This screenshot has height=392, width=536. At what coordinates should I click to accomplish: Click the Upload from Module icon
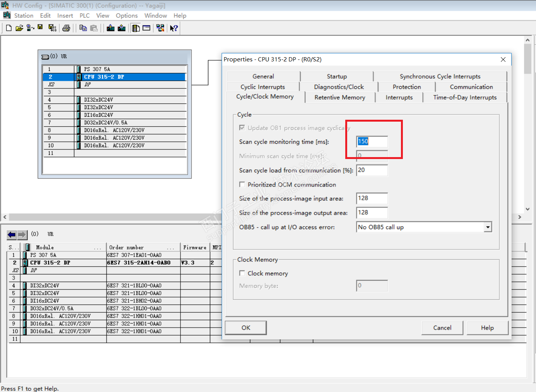point(122,28)
